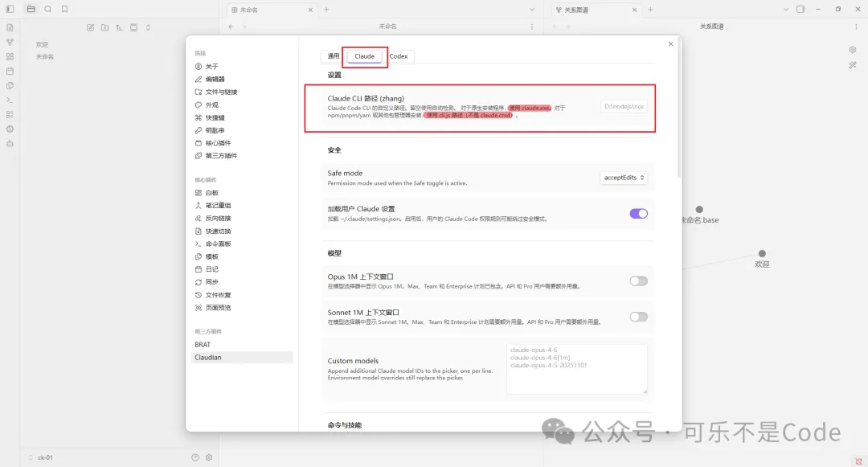The height and width of the screenshot is (467, 868).
Task: Open settings gear at bottom left
Action: pos(209,457)
